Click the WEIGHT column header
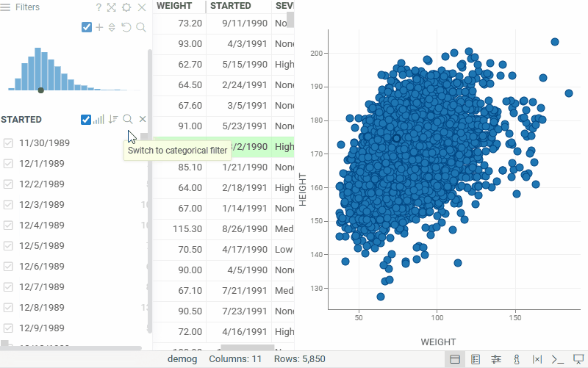The image size is (588, 368). [x=174, y=6]
